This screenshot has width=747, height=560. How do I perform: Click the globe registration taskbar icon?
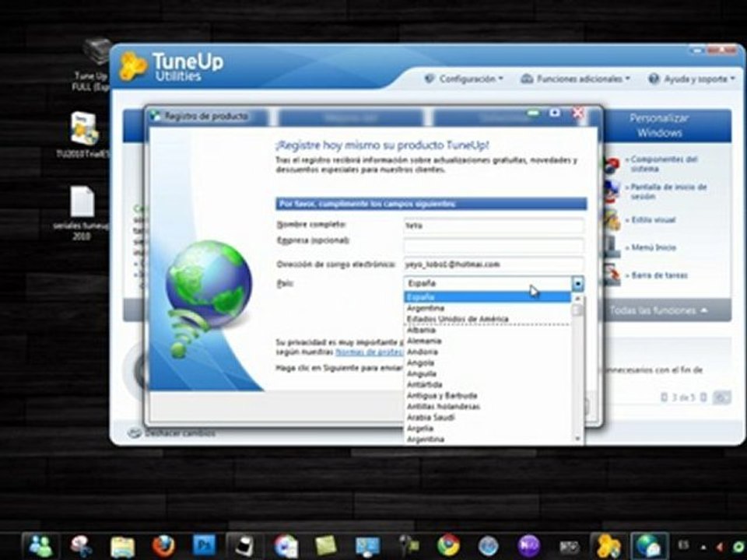pos(649,546)
